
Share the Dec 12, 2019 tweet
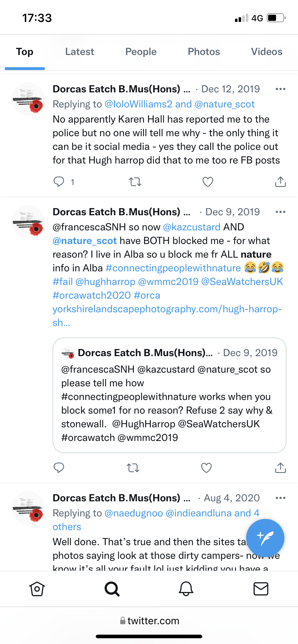(x=280, y=182)
